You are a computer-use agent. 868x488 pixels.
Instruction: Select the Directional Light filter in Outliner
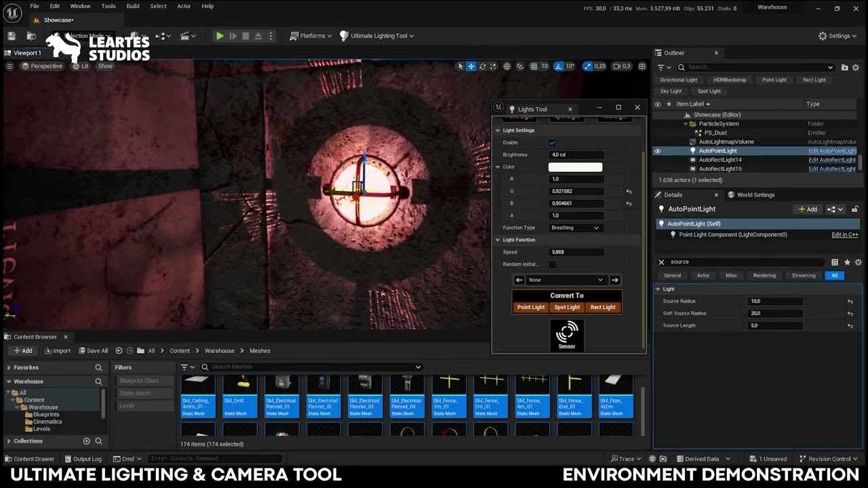point(679,80)
